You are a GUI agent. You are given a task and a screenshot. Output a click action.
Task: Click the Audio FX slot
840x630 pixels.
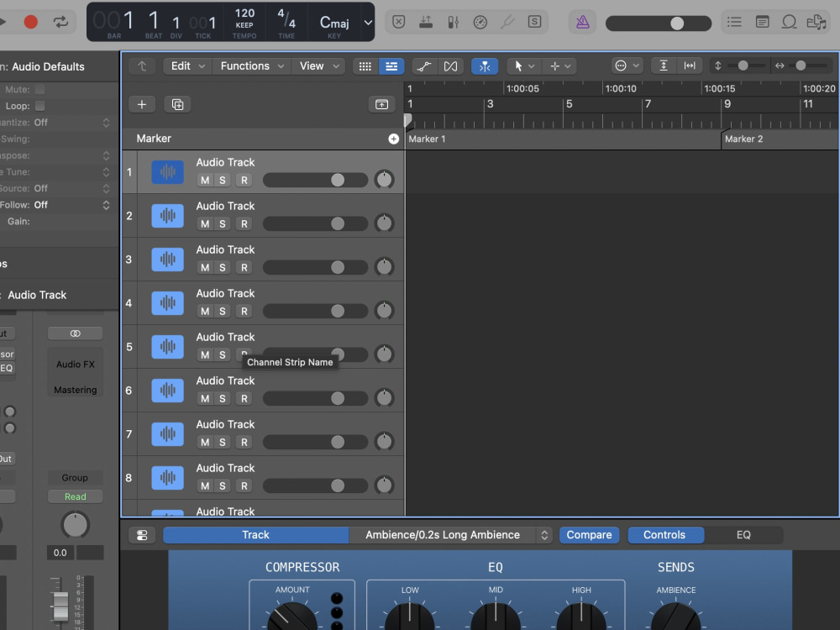click(x=76, y=365)
